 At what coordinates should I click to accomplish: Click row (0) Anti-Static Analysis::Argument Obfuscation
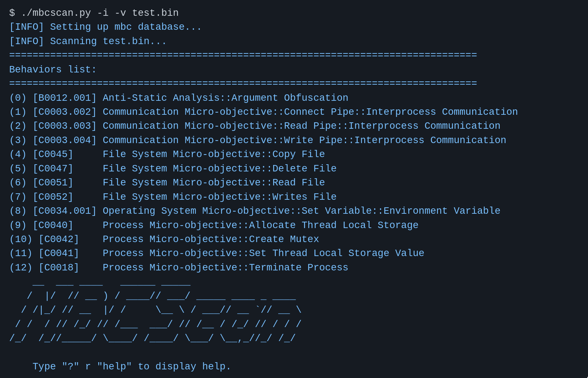click(179, 98)
